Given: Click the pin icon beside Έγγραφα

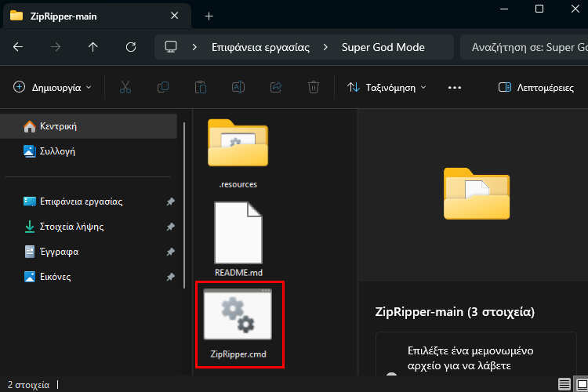Looking at the screenshot, I should (x=171, y=252).
